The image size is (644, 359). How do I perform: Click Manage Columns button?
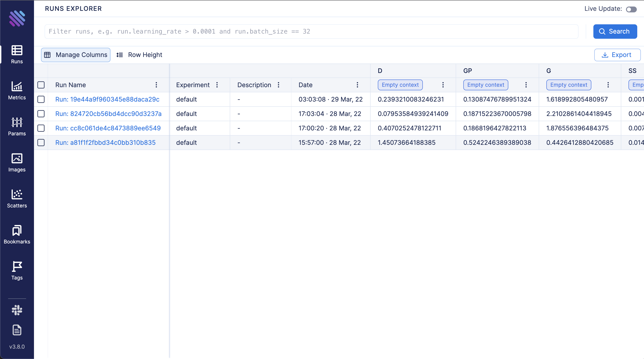(x=76, y=55)
